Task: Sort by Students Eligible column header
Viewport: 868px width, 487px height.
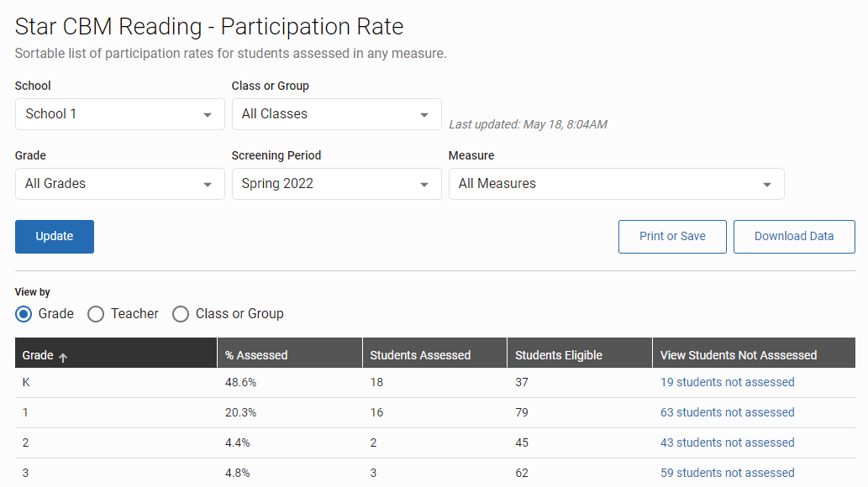Action: [x=580, y=353]
